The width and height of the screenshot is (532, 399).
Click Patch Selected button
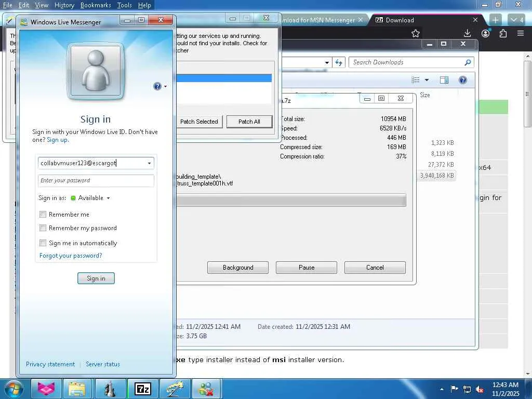coord(199,122)
